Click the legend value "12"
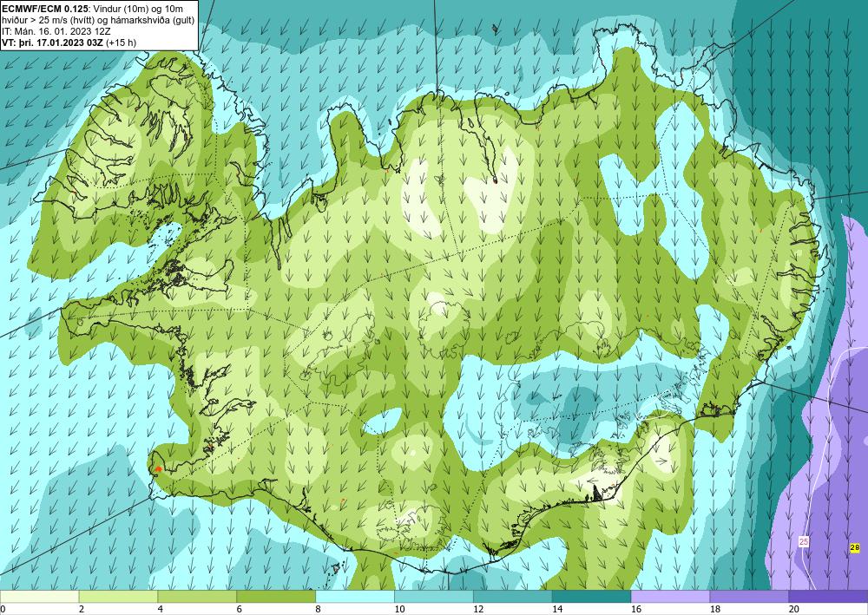The image size is (868, 615). click(x=478, y=610)
